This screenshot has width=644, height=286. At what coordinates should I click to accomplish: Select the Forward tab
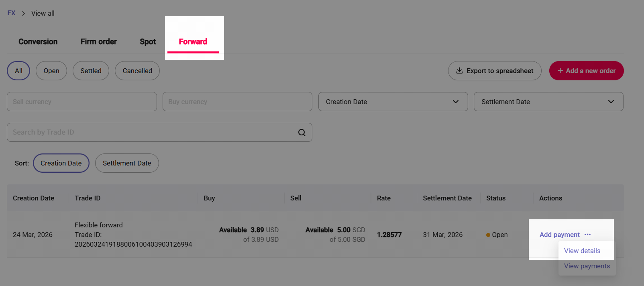point(193,42)
